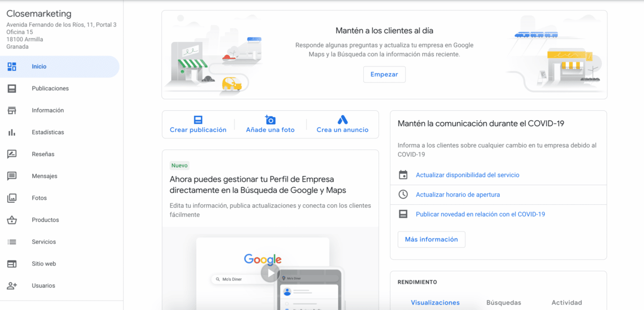Click the Empezar button
Viewport: 644px width, 310px height.
click(384, 74)
